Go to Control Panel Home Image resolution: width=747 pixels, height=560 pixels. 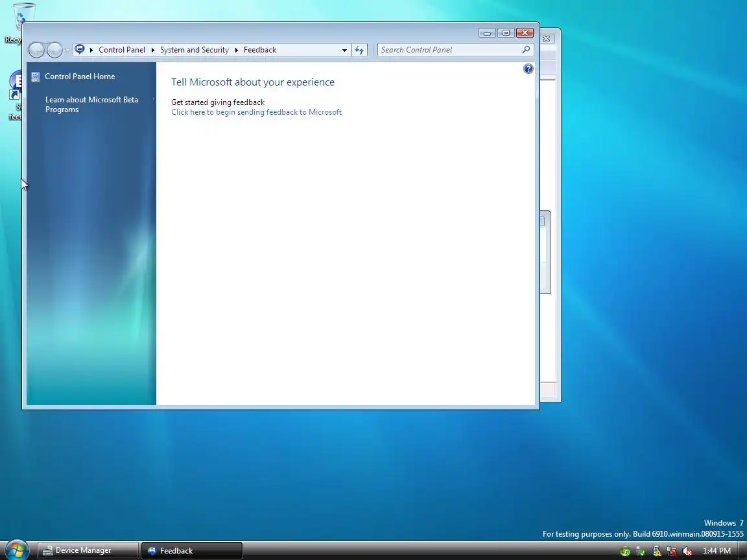point(80,76)
